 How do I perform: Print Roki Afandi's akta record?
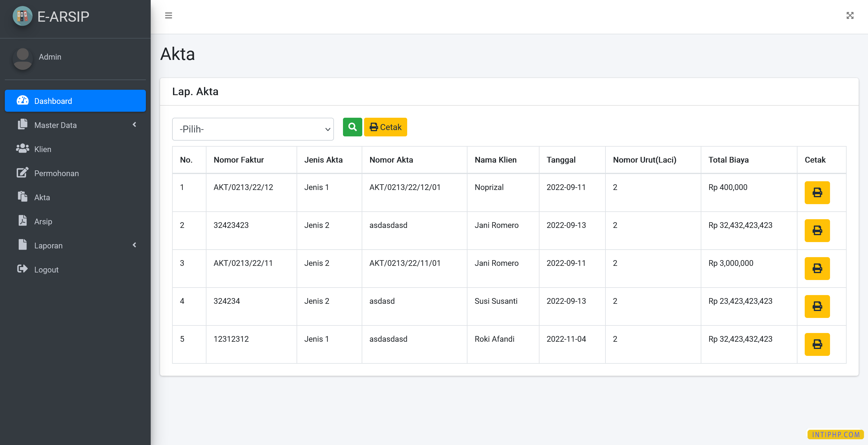(x=817, y=344)
